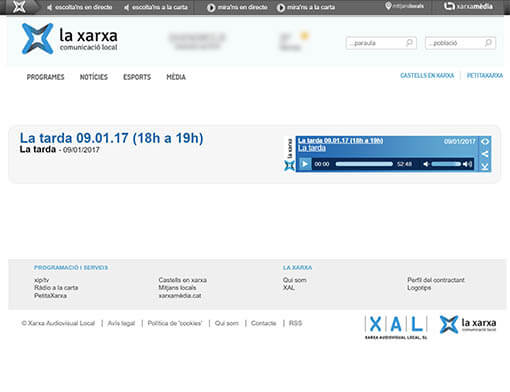Open the CASTELLS EN XARXA link

pos(427,76)
